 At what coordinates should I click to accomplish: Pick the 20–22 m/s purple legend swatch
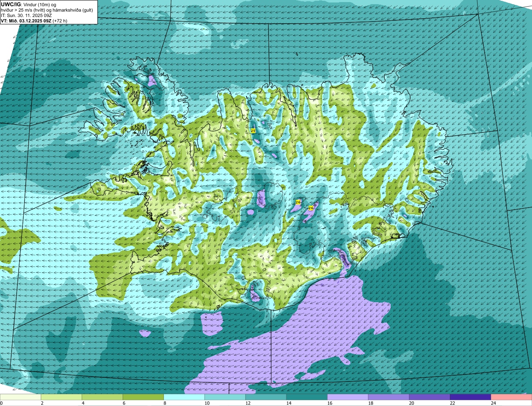coord(430,397)
